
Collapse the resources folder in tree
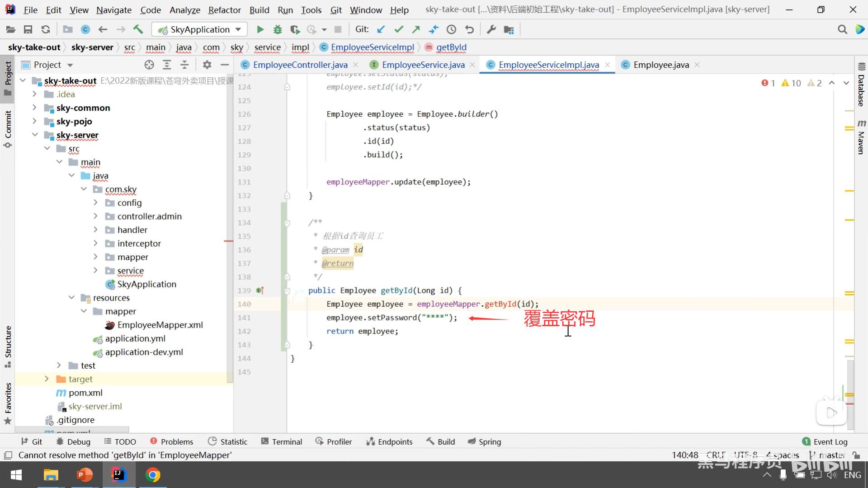click(71, 298)
